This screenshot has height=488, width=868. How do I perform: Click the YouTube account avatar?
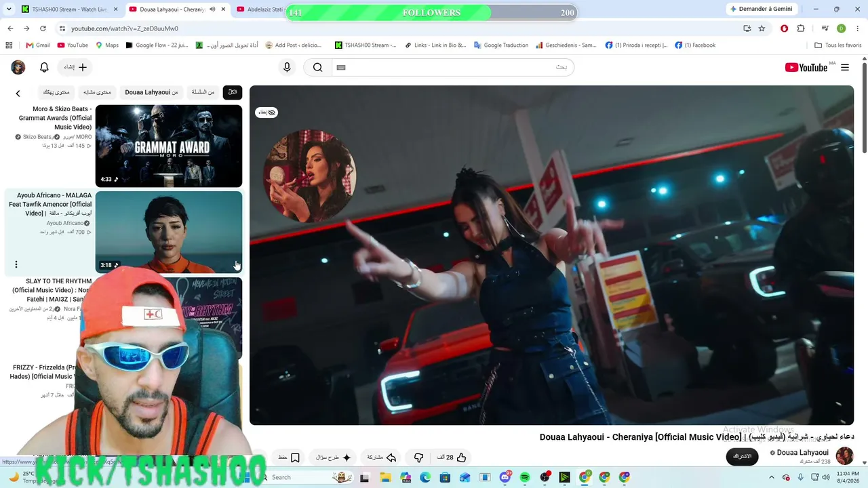click(x=18, y=67)
